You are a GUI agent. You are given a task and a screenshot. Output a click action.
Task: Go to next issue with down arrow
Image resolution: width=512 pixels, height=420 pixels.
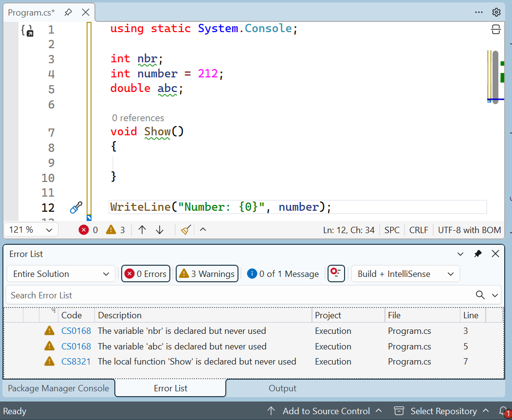(160, 230)
